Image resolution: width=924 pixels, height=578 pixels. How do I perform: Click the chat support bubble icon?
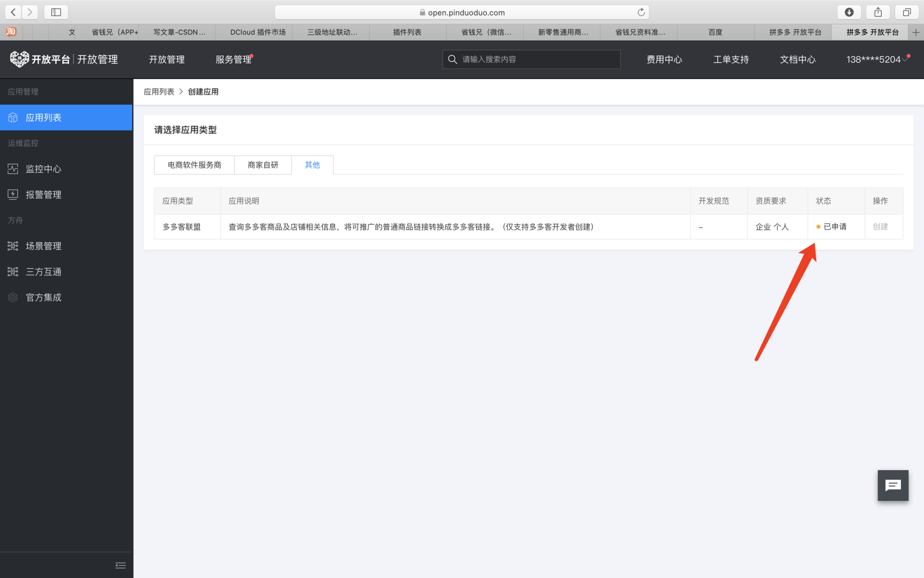point(893,485)
